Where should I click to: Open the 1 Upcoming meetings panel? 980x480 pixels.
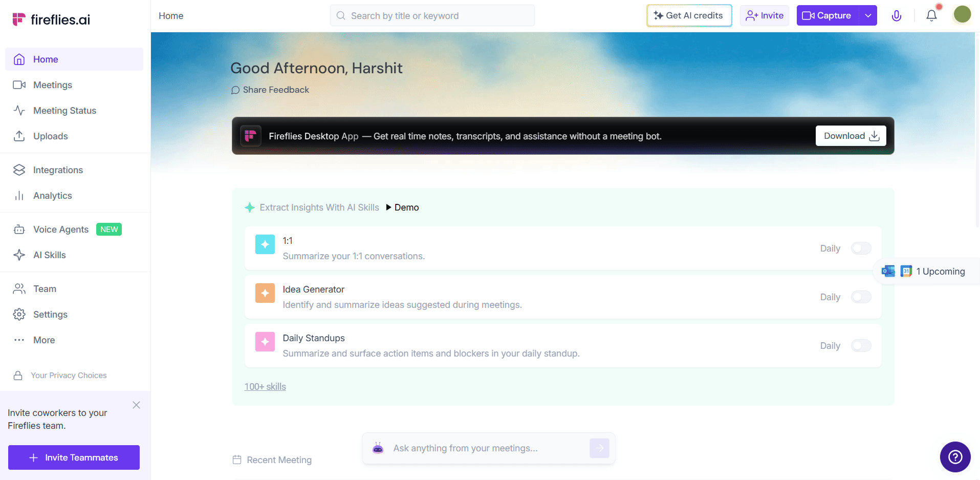click(926, 272)
